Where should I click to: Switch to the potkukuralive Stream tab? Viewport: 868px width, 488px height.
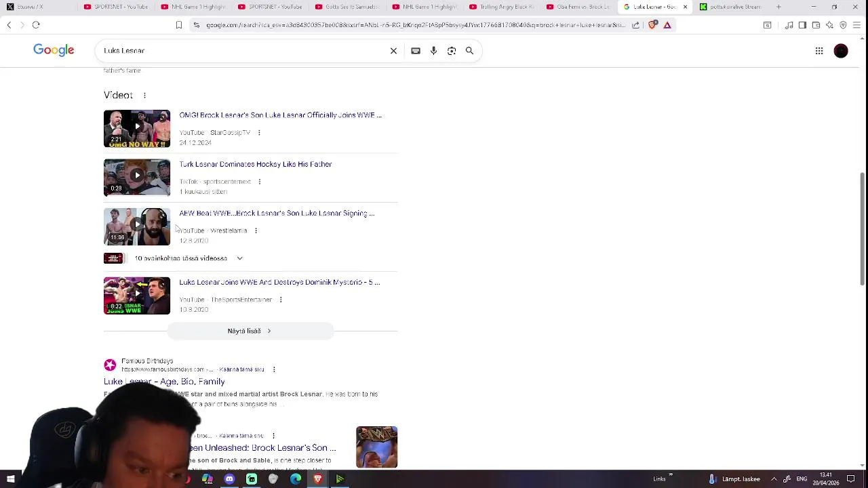tap(731, 7)
